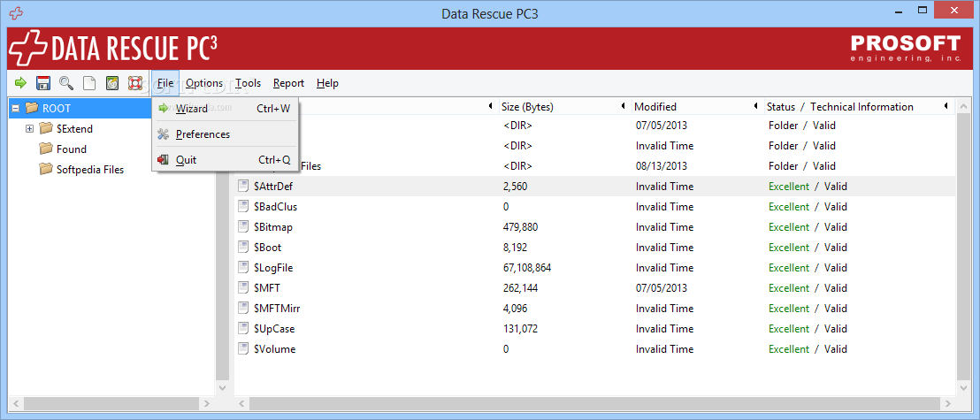
Task: Click the 262,144 size value
Action: [520, 288]
